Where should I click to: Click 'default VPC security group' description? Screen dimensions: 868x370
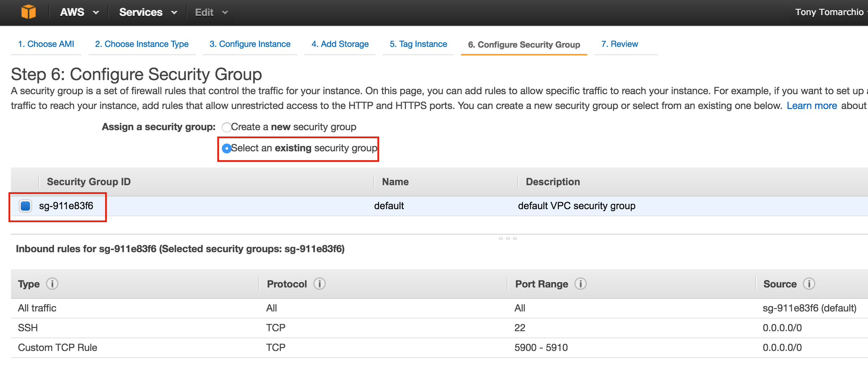[577, 206]
